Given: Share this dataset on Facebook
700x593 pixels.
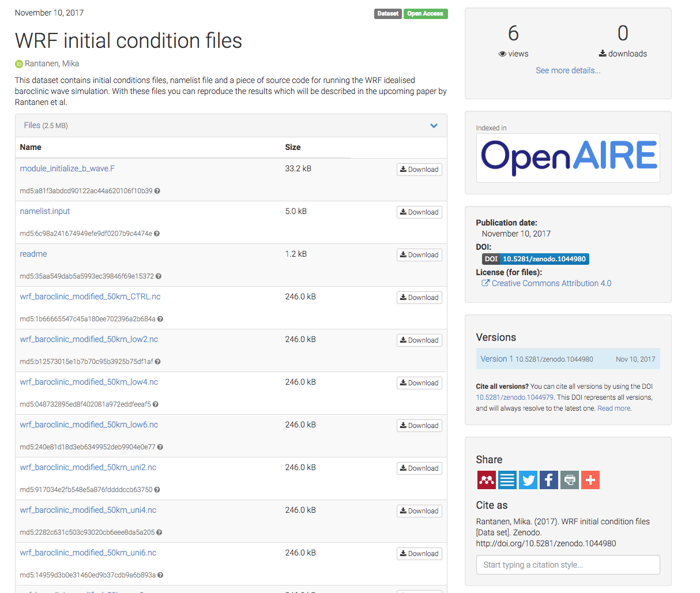Looking at the screenshot, I should click(548, 480).
